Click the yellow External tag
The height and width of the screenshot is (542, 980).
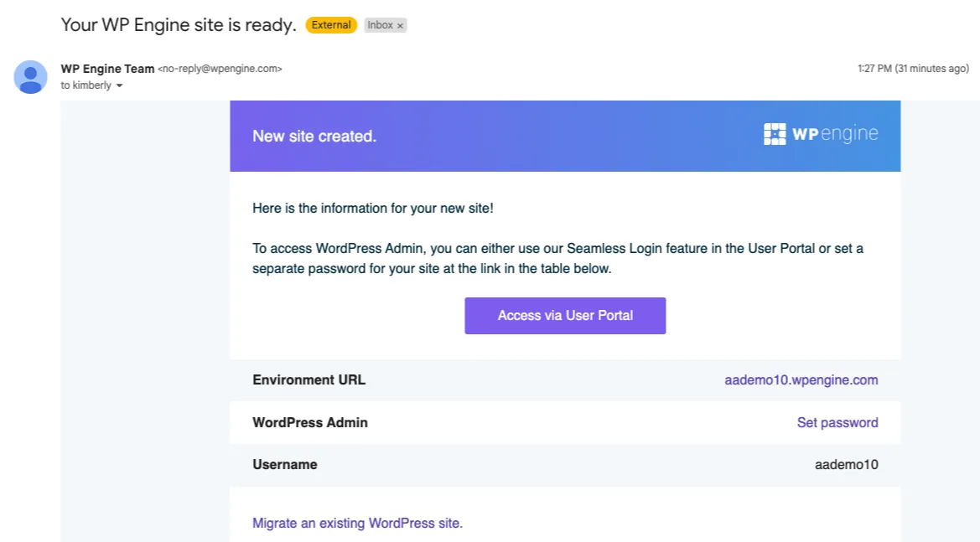pos(331,25)
